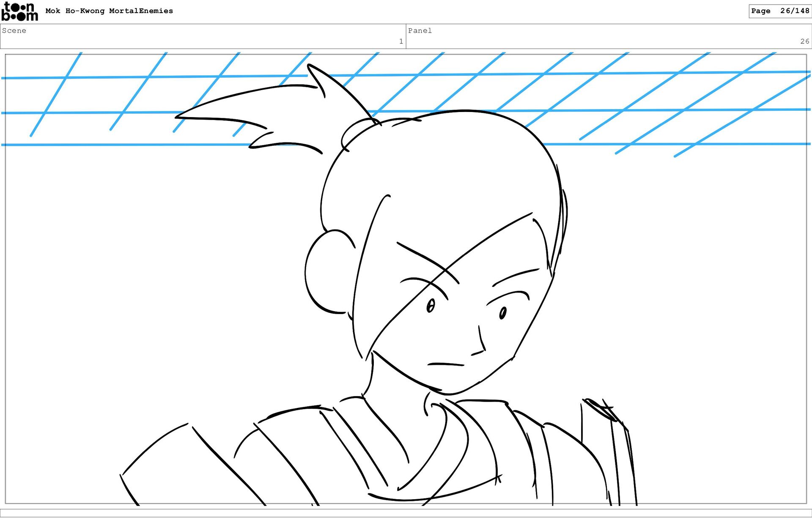Select the Page 26/148 indicator box
The image size is (812, 525).
(779, 11)
